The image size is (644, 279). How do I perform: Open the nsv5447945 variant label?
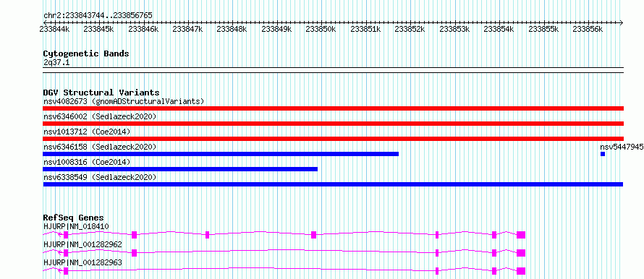click(622, 147)
